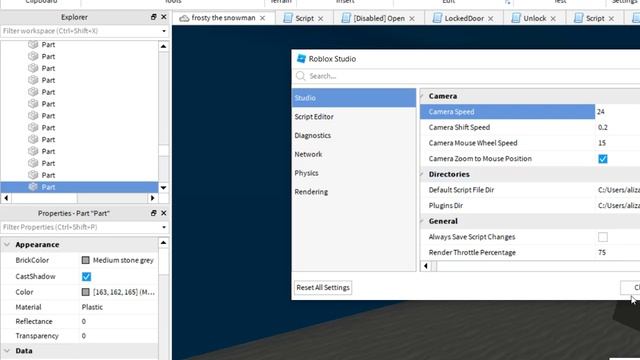Viewport: 640px width, 360px height.
Task: Switch to the LockedDoor tab
Action: (x=464, y=18)
